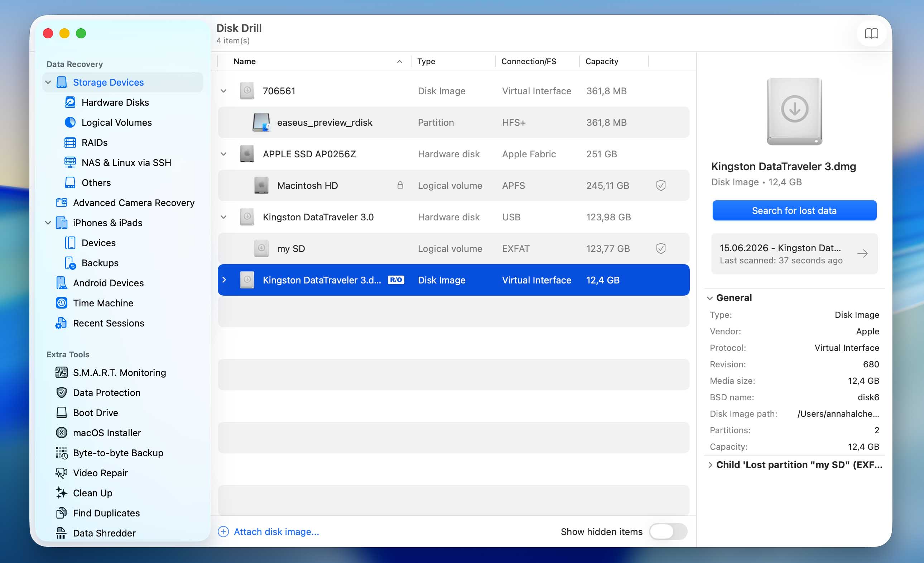Click the iPhone Devices icon

70,243
